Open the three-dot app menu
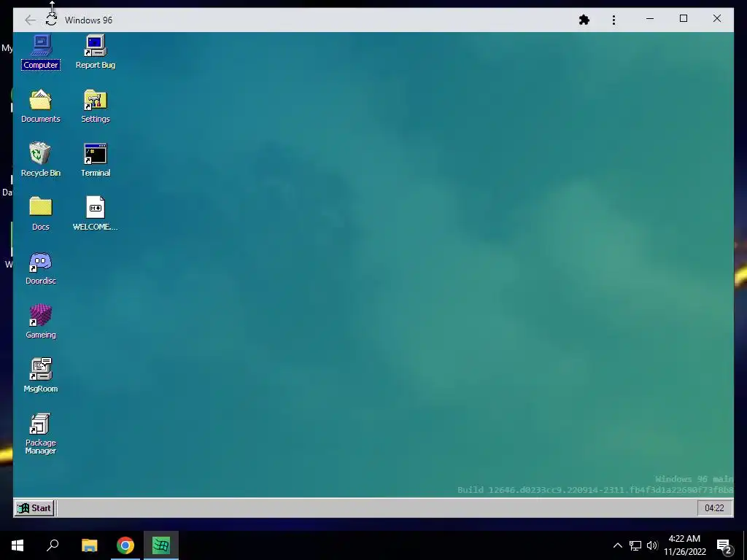Screen dimensions: 747x560 click(614, 20)
